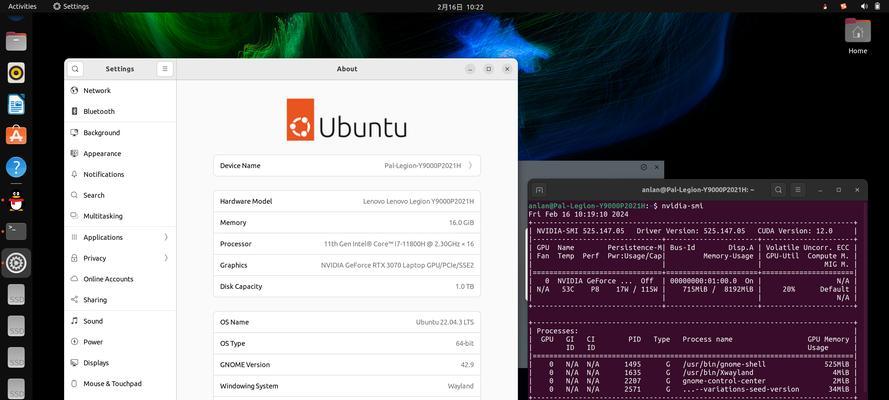Click the Terminal title anlan@Pal-Legion-Y9000P2021H
The image size is (889, 400).
(x=698, y=190)
